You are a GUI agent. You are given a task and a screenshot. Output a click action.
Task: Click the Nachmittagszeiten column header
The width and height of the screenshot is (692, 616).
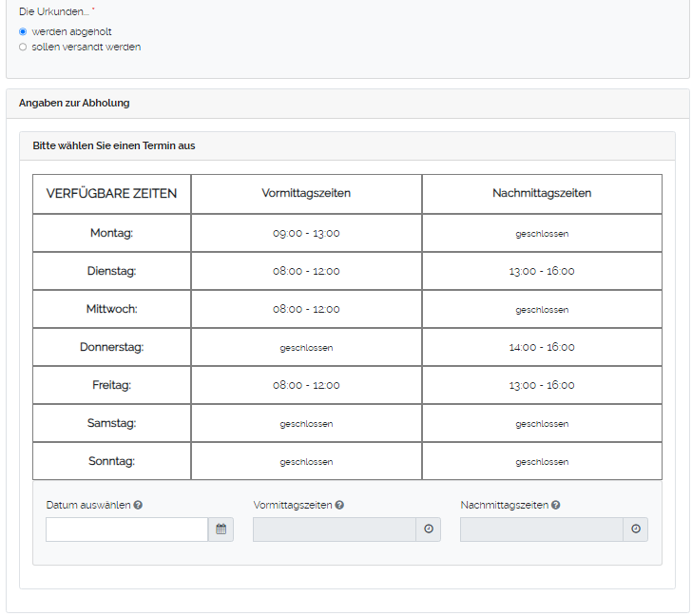pyautogui.click(x=542, y=193)
